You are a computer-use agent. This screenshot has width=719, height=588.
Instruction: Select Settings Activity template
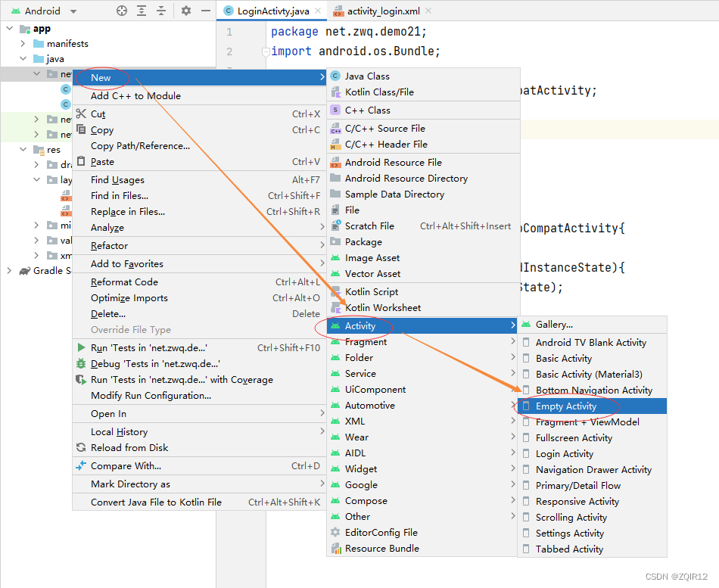click(592, 533)
